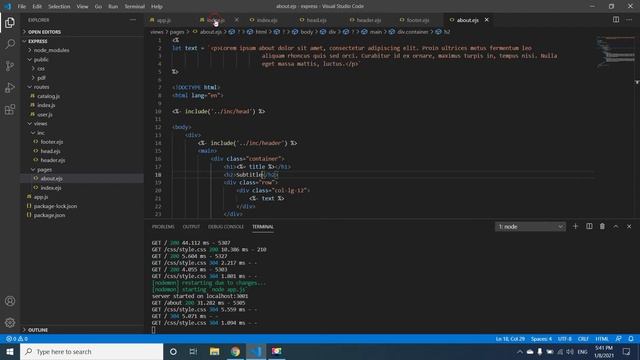The image size is (640, 360).
Task: Click Ln 18, Col 29 in status bar
Action: [x=510, y=339]
